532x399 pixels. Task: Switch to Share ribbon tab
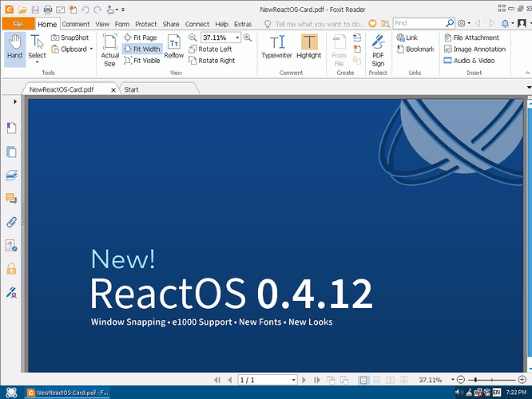pyautogui.click(x=171, y=24)
